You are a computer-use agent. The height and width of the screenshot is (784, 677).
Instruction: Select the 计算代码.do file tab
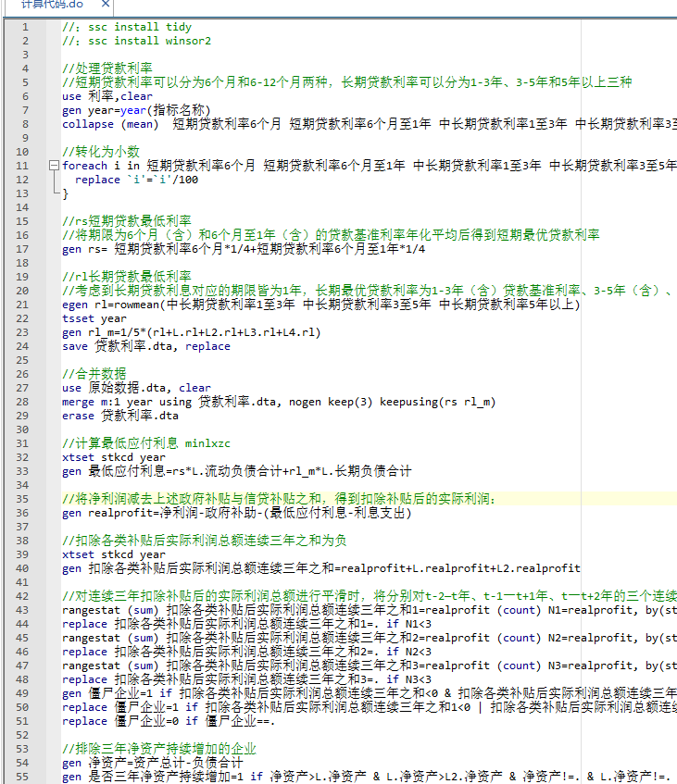(53, 5)
